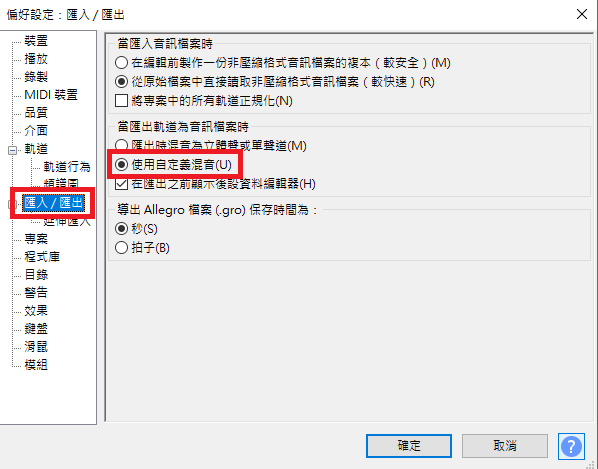Viewport: 598px width, 469px height.
Task: Collapse the 軌道 tree node
Action: (x=12, y=150)
